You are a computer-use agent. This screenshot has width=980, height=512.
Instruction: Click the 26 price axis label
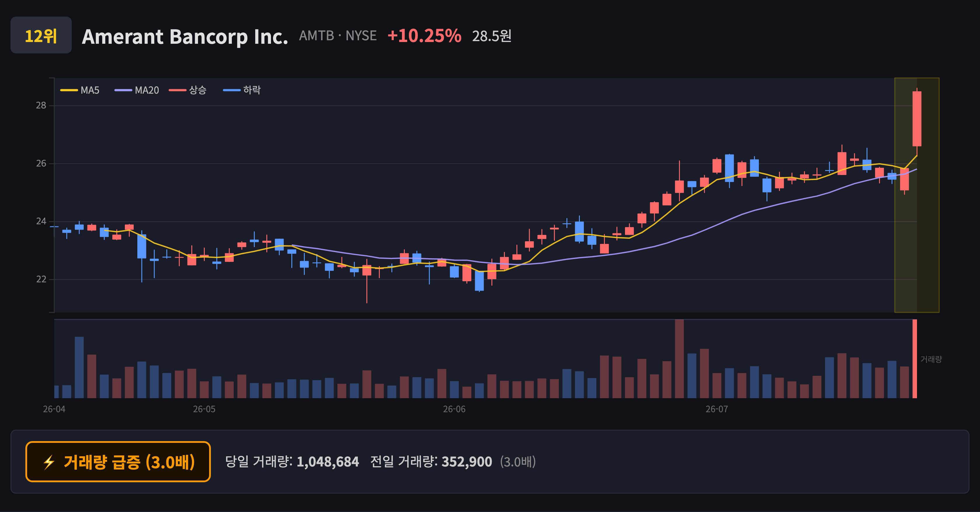coord(41,164)
